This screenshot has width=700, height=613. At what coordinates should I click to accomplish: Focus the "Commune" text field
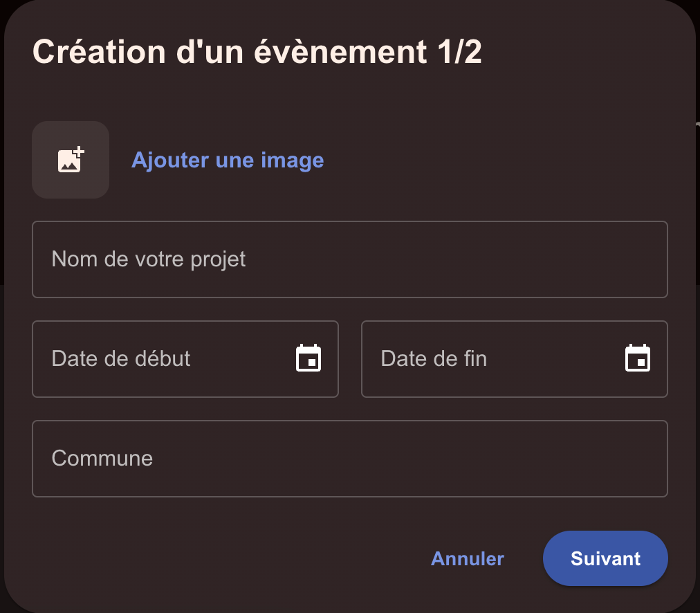point(349,459)
